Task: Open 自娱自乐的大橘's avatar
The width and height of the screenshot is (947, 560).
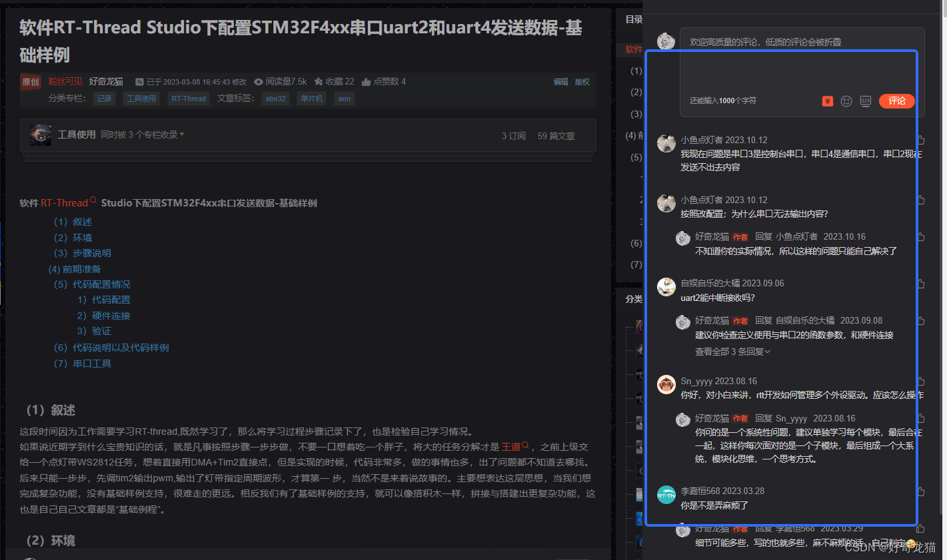Action: pos(666,287)
